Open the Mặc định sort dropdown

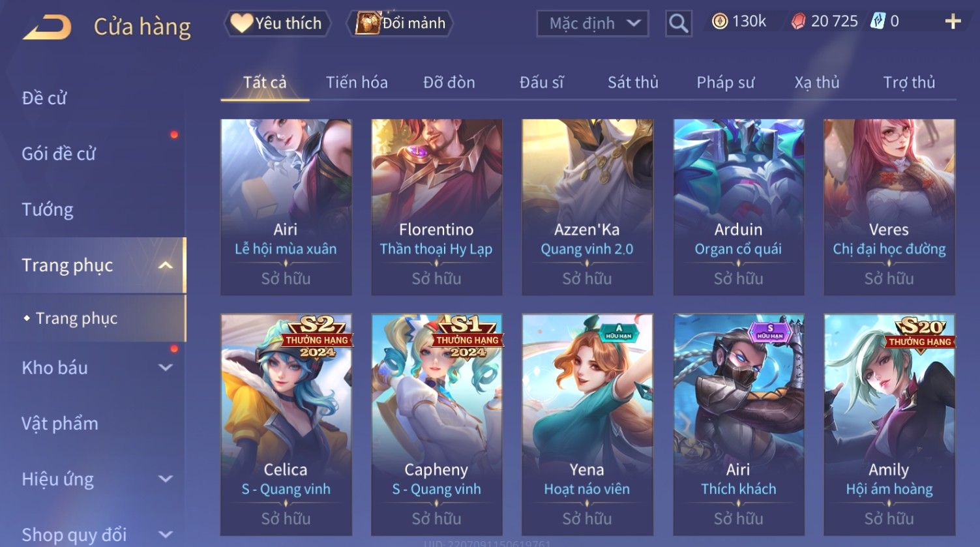click(x=592, y=23)
